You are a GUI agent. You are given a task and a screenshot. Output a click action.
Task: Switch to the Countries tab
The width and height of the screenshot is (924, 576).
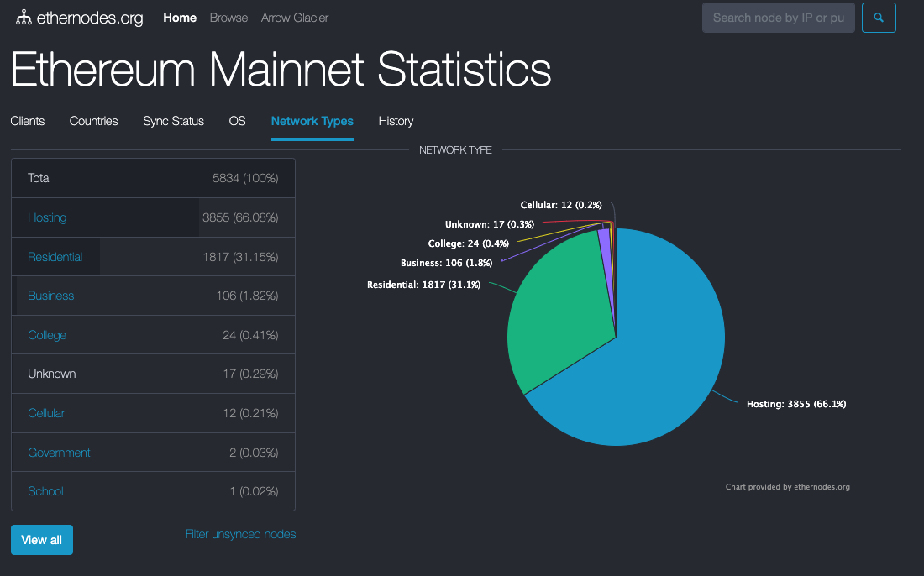tap(94, 121)
